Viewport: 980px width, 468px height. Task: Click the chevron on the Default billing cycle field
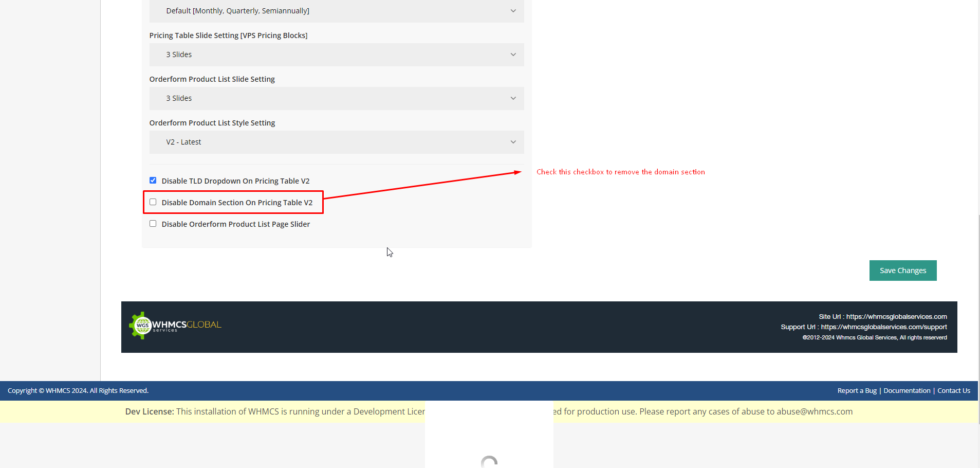pos(513,11)
